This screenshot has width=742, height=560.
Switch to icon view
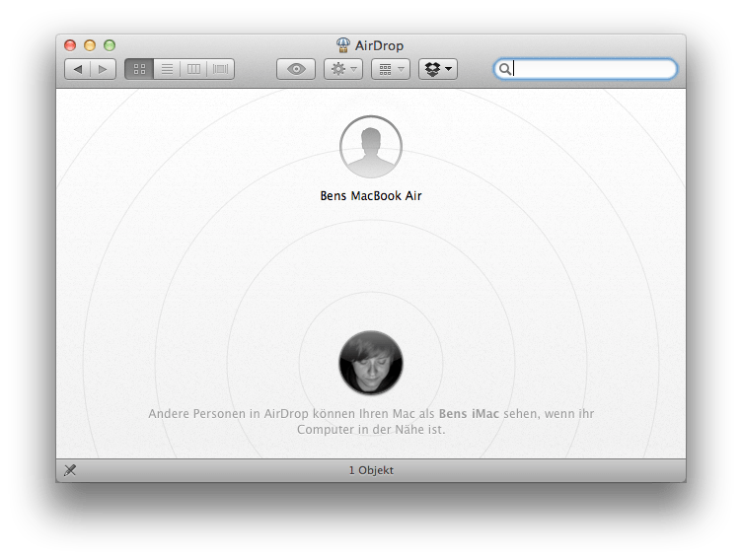139,70
